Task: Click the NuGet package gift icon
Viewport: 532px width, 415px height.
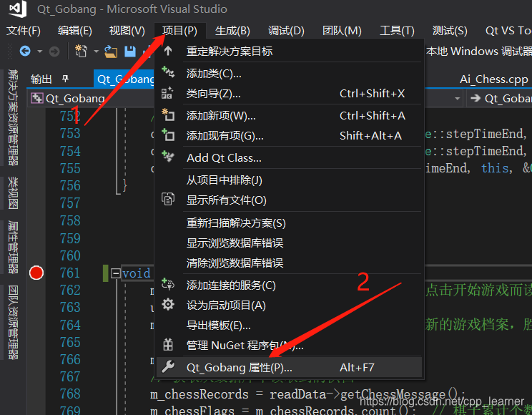Action: pyautogui.click(x=168, y=344)
